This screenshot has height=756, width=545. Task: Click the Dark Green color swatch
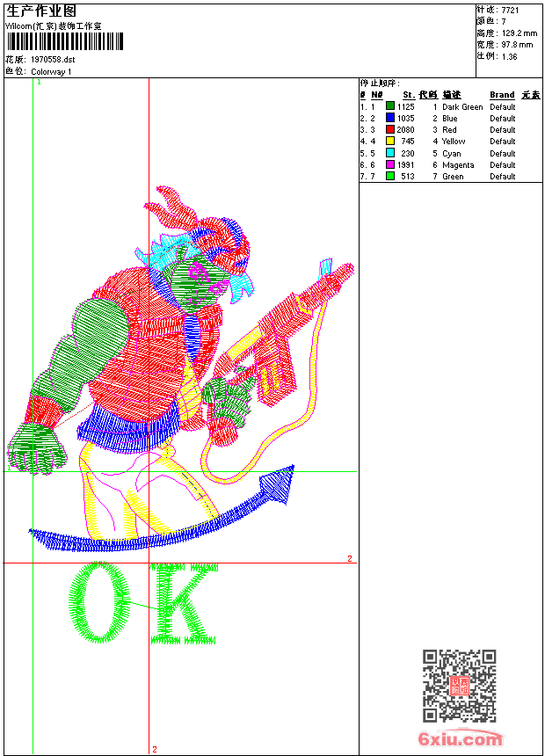pyautogui.click(x=390, y=106)
